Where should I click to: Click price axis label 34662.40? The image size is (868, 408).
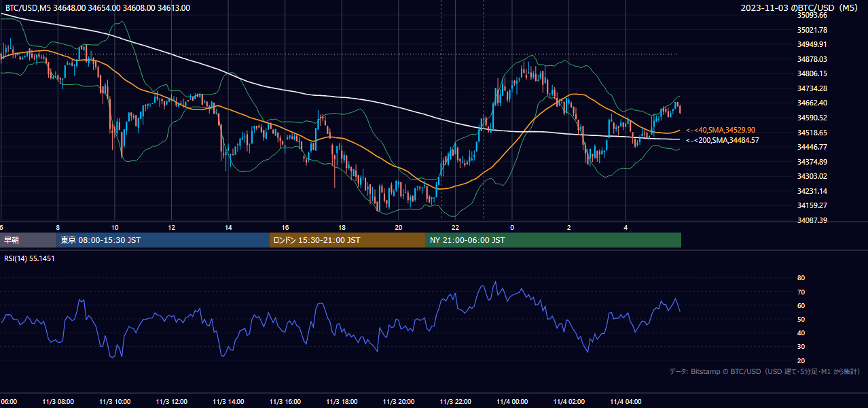click(812, 103)
